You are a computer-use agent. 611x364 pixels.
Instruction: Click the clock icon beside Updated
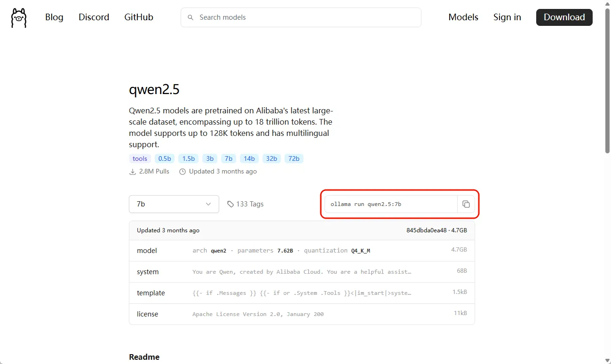pyautogui.click(x=183, y=172)
